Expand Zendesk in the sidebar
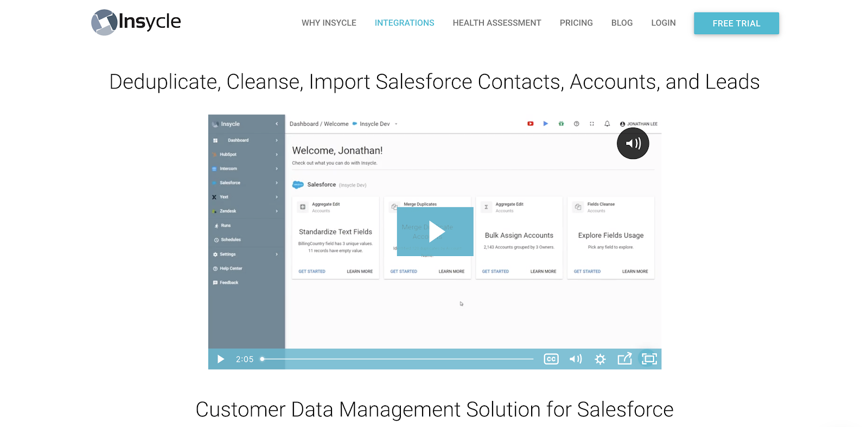The width and height of the screenshot is (868, 427). tap(247, 211)
